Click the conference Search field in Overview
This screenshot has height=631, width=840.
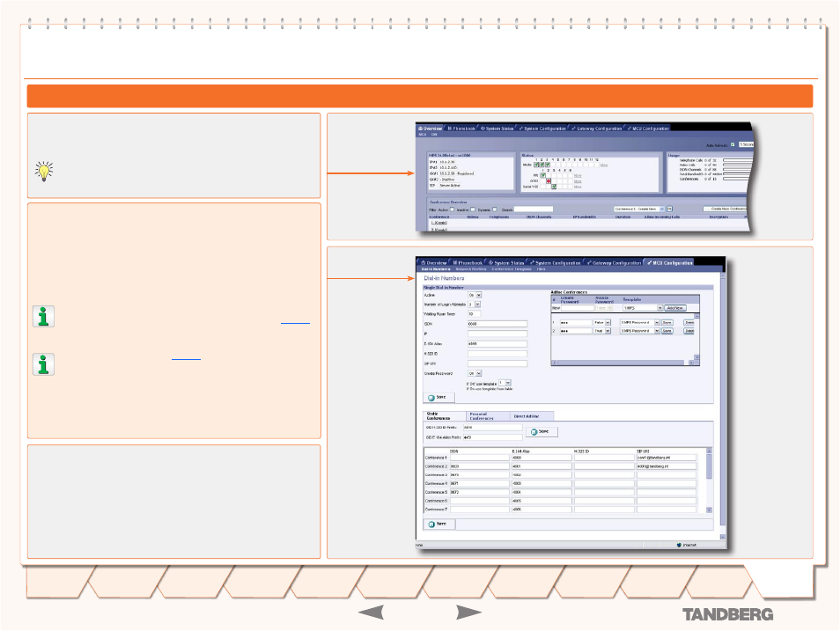[x=534, y=209]
